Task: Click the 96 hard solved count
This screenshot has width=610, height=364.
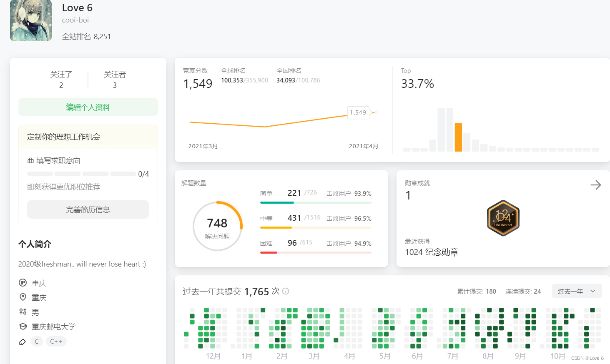Action: pos(292,243)
